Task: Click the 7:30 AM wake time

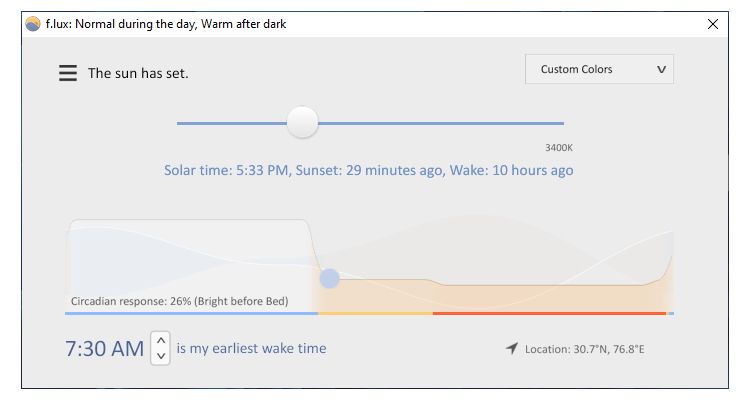Action: point(105,349)
